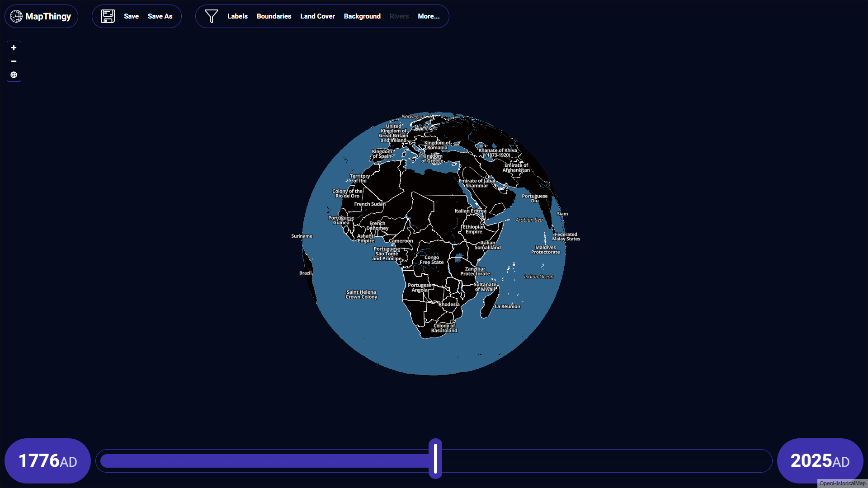The height and width of the screenshot is (488, 868).
Task: Click the Ethiopian Empire label on globe
Action: (474, 230)
